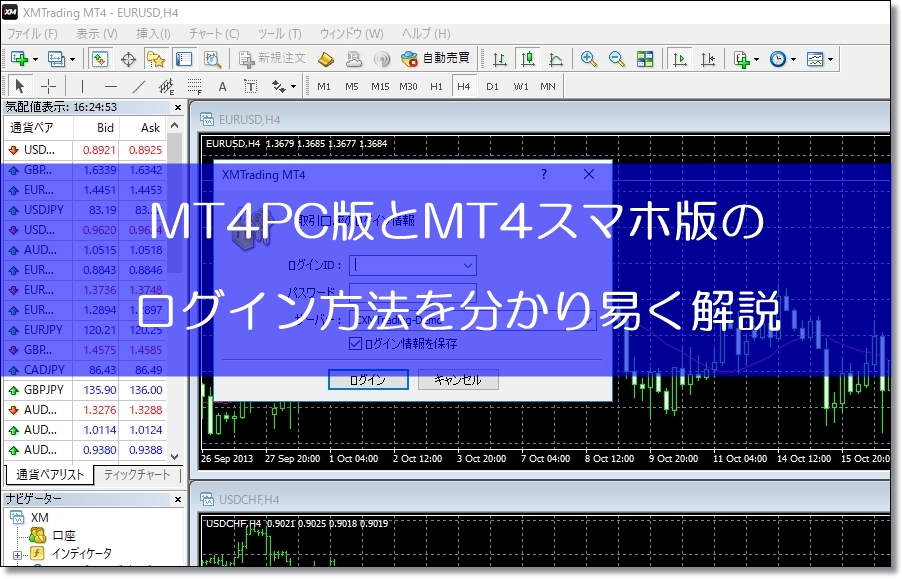Viewport: 903px width, 579px height.
Task: Open the chart templates dropdown
Action: click(x=819, y=59)
